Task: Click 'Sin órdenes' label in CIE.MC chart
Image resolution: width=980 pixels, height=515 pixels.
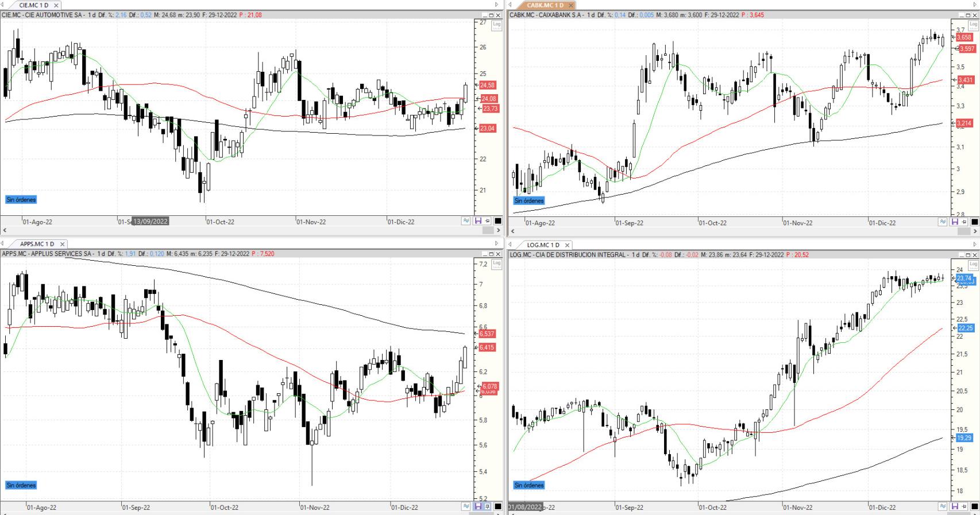Action: pyautogui.click(x=21, y=200)
